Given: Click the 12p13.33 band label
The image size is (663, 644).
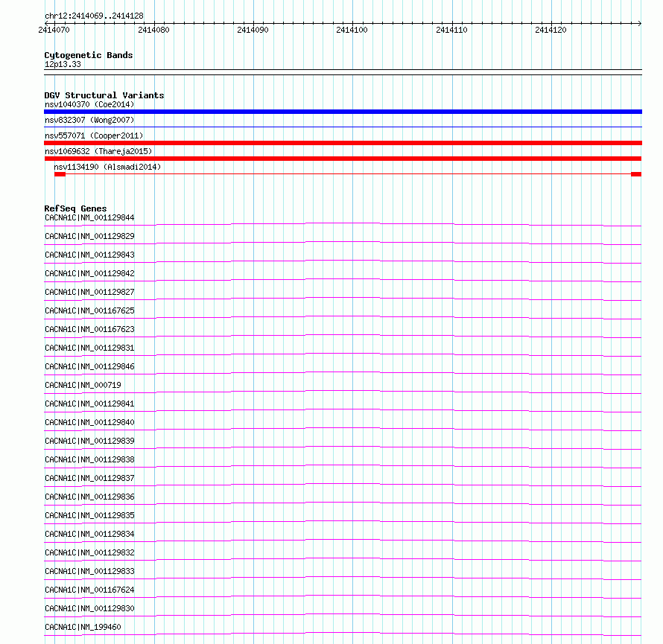Looking at the screenshot, I should coord(63,64).
